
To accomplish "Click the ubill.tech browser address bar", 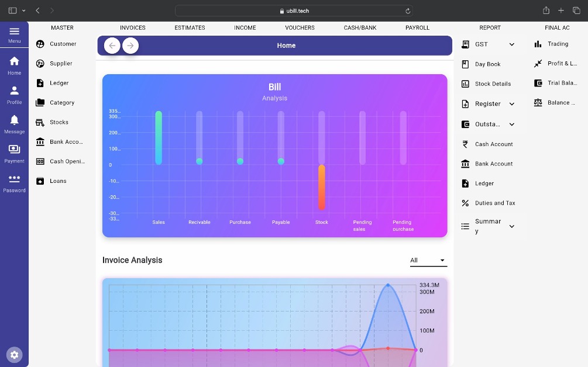I will pyautogui.click(x=294, y=11).
